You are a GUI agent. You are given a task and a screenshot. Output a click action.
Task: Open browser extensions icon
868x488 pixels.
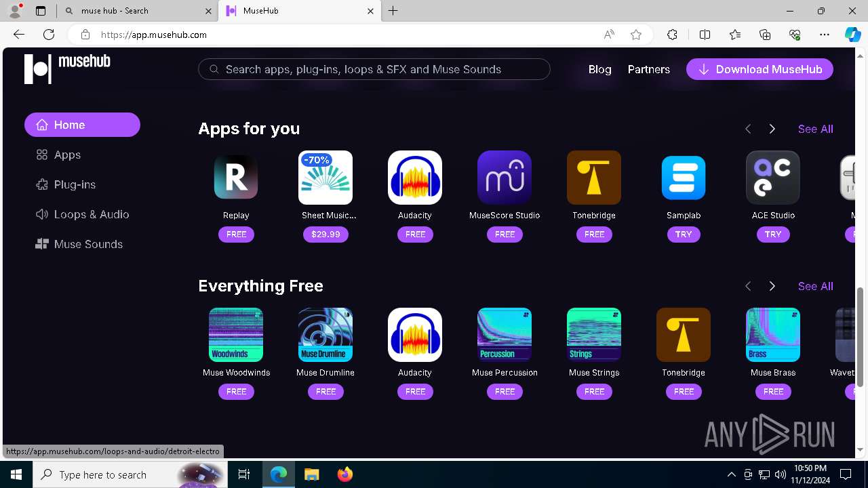tap(672, 35)
